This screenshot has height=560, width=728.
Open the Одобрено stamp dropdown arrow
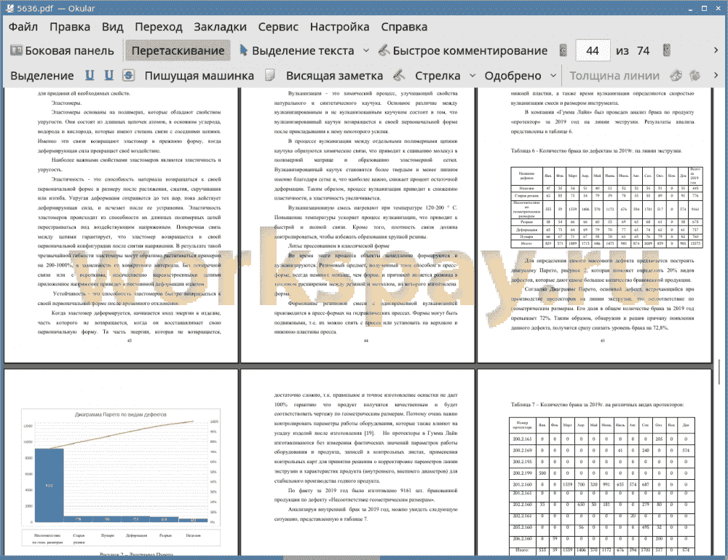click(x=553, y=76)
